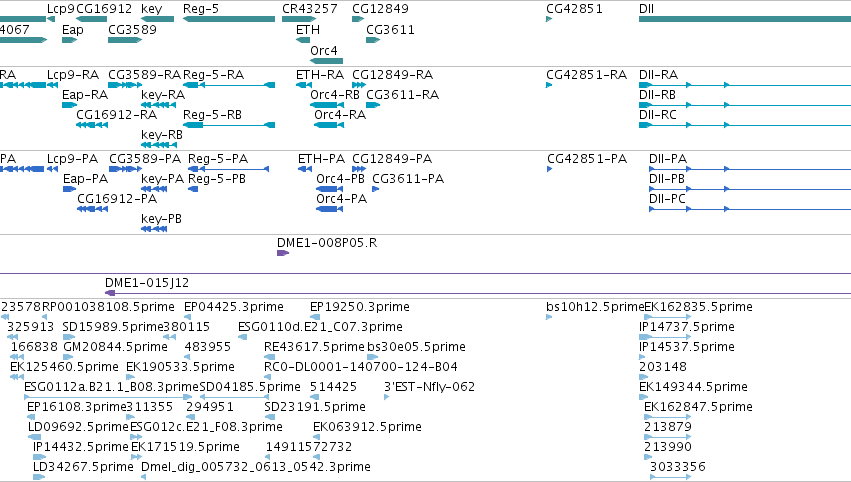Image resolution: width=851 pixels, height=482 pixels.
Task: Select protein Reg-5-PB
Action: pos(217,179)
